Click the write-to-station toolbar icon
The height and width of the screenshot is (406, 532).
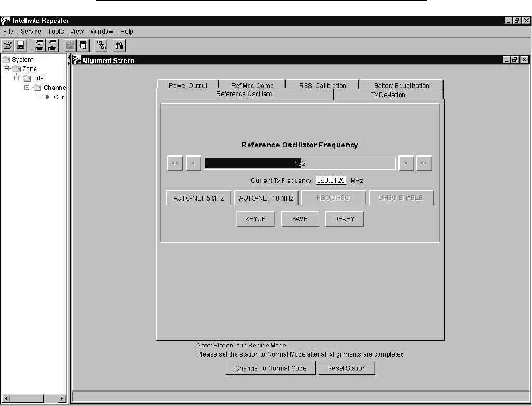click(x=53, y=45)
